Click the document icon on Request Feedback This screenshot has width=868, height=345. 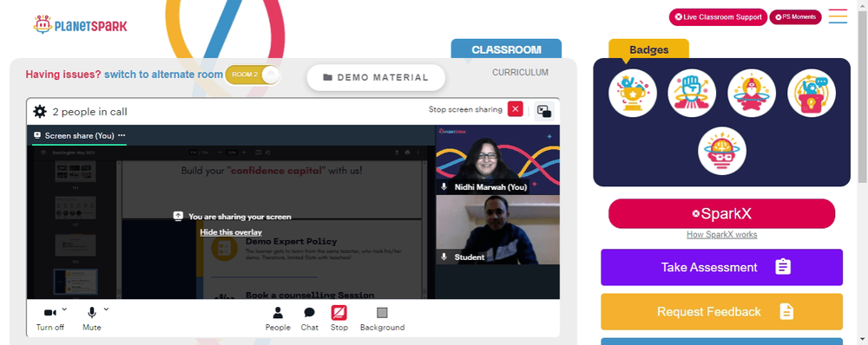pyautogui.click(x=786, y=312)
